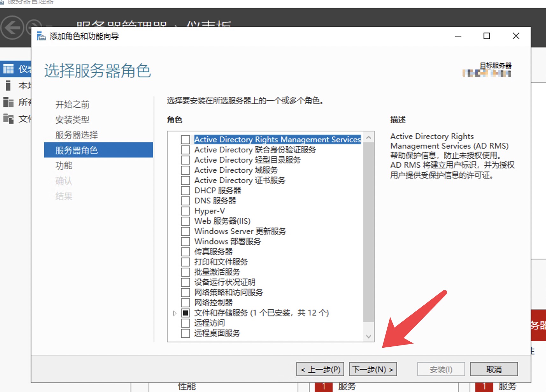Viewport: 546px width, 392px height.
Task: Select Active Directory 域服务 role text
Action: click(236, 170)
